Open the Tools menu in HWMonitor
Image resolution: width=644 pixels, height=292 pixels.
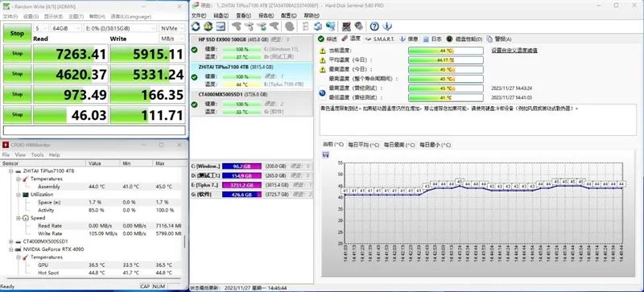(37, 154)
